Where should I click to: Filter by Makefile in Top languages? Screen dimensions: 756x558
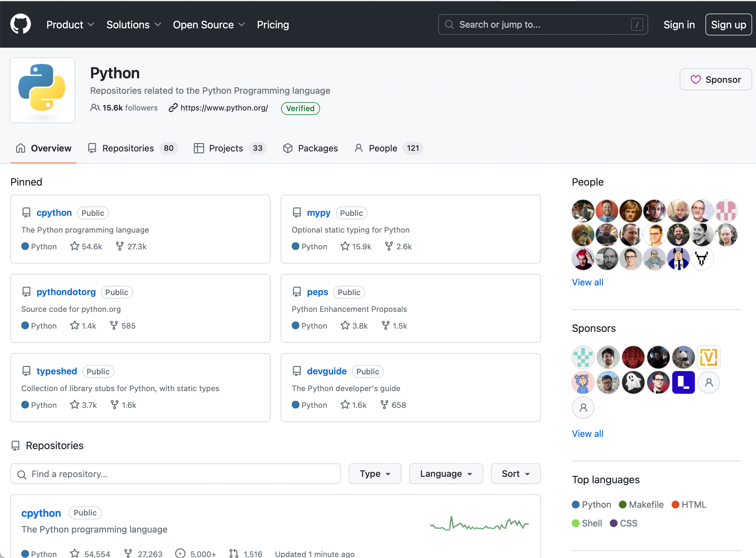[641, 504]
